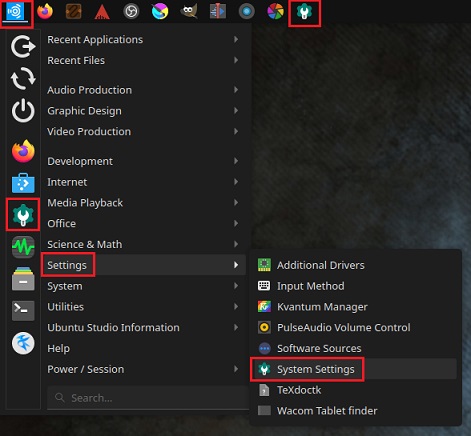
Task: Open the terminal icon in menu sidebar
Action: click(23, 310)
